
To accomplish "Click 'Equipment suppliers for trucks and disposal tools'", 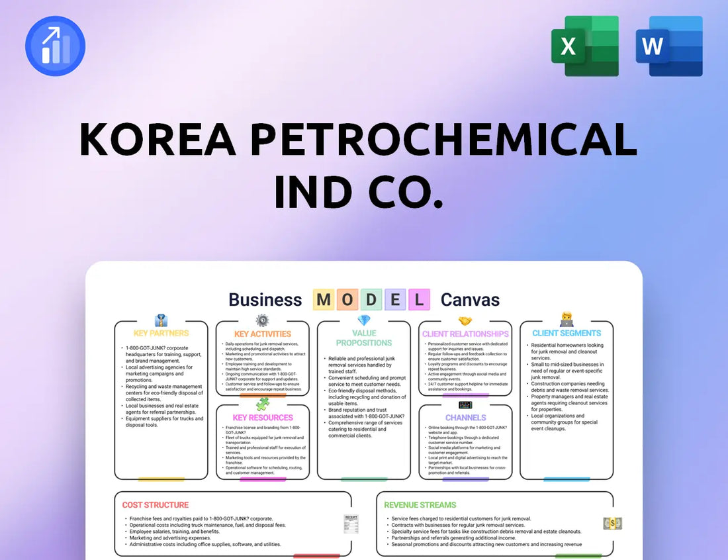I will click(164, 422).
